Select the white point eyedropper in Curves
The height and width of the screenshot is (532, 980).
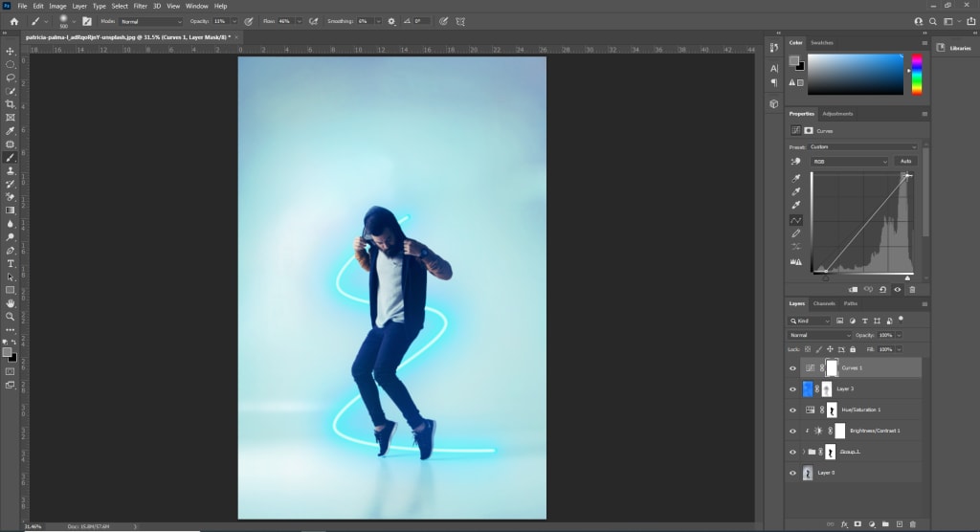[x=795, y=205]
